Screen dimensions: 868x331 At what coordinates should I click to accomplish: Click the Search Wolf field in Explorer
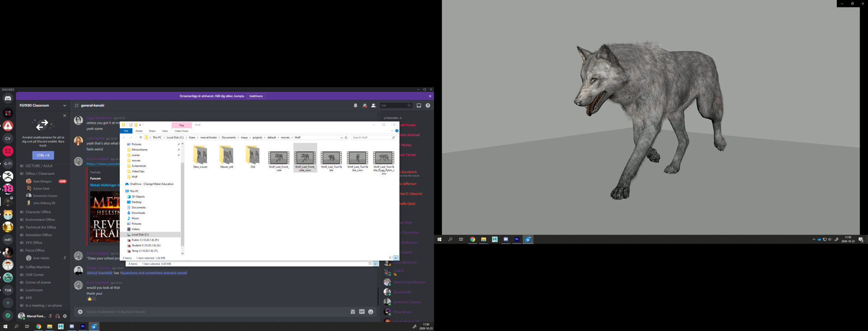[x=373, y=137]
